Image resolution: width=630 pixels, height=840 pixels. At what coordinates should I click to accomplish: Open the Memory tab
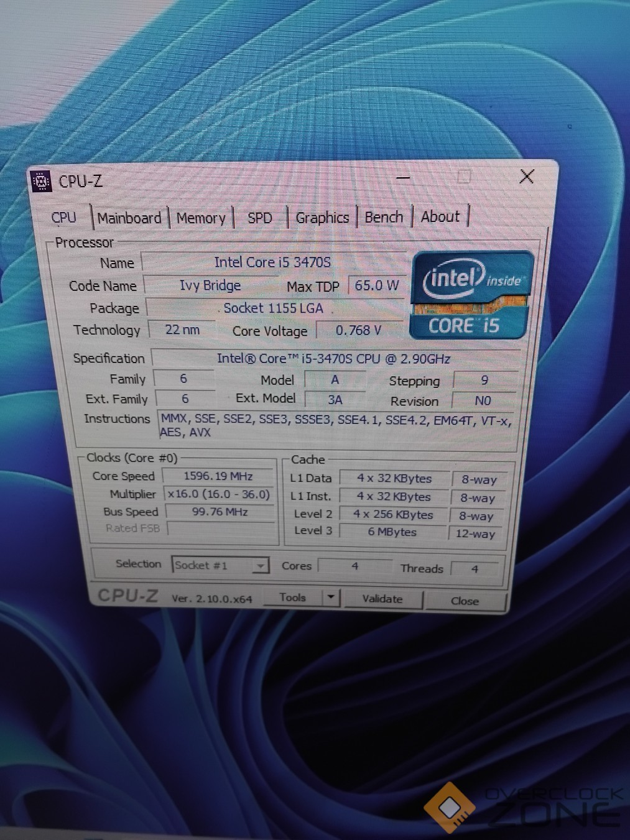(x=201, y=218)
